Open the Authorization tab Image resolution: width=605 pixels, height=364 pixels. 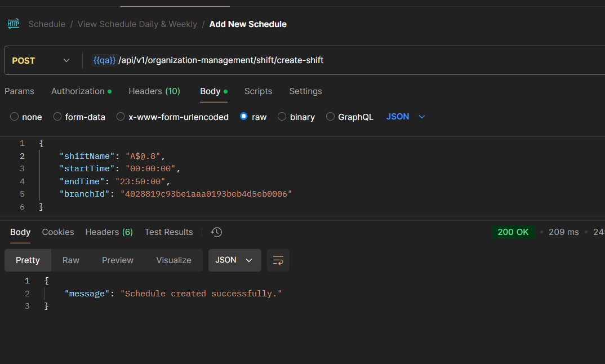82,91
